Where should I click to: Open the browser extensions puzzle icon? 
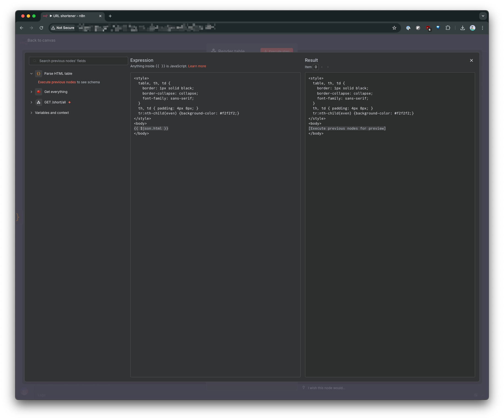448,28
